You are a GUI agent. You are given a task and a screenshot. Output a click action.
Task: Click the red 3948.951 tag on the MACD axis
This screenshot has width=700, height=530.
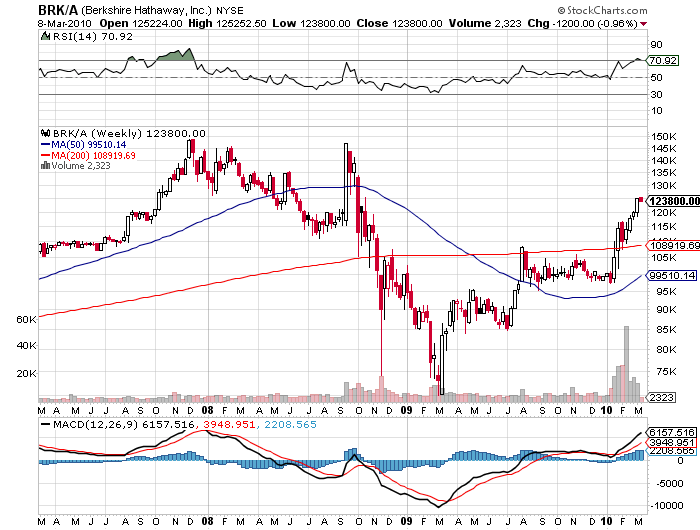pos(671,442)
